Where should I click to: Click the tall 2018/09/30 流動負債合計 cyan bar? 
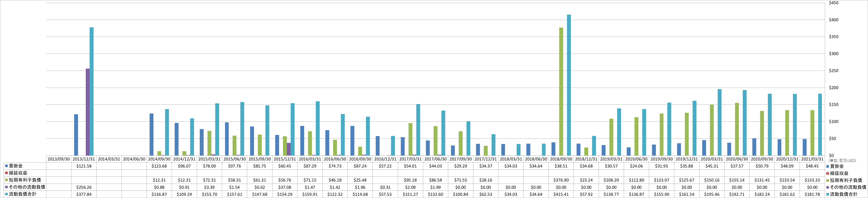[569, 85]
